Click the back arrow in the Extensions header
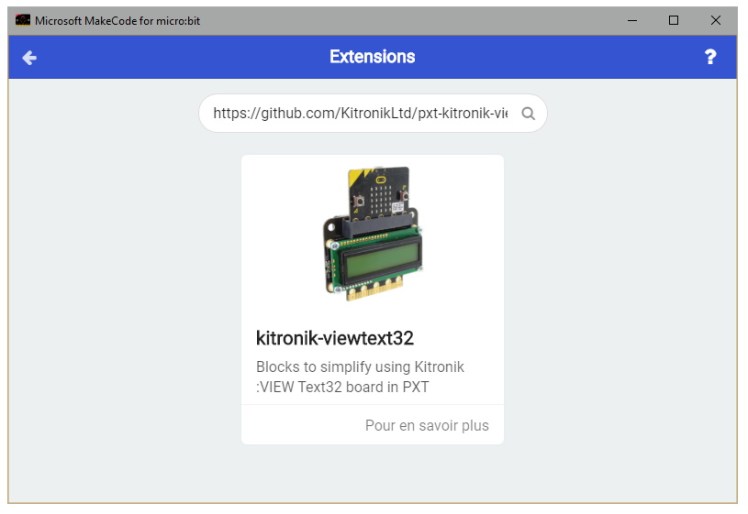The height and width of the screenshot is (514, 748). pyautogui.click(x=29, y=58)
